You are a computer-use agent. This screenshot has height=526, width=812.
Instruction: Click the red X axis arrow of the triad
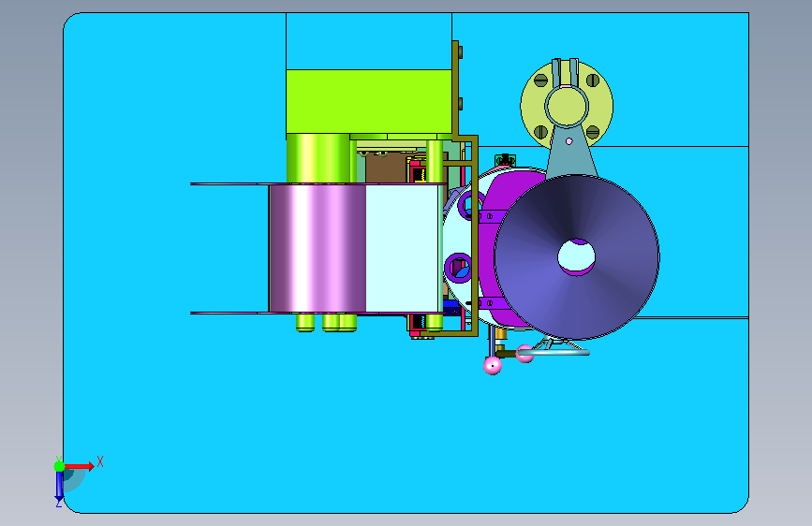click(80, 466)
